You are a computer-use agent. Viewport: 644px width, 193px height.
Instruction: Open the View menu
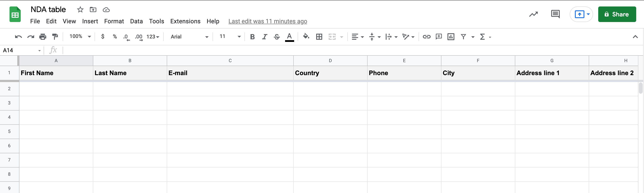point(69,21)
